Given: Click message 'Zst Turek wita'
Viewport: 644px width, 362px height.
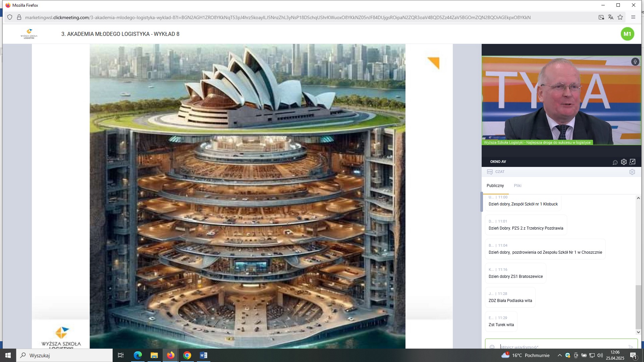Looking at the screenshot, I should 501,325.
